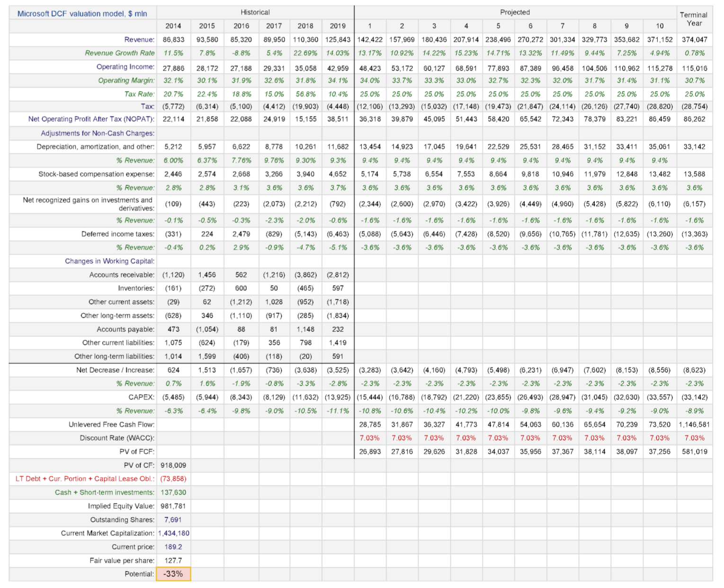Select the Terminal Year column header
This screenshot has height=588, width=724.
click(693, 19)
